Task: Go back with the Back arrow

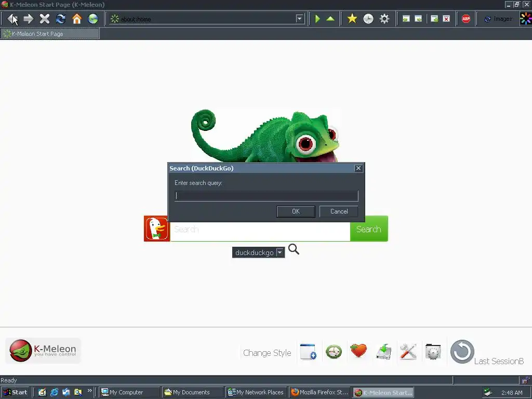Action: click(x=12, y=19)
